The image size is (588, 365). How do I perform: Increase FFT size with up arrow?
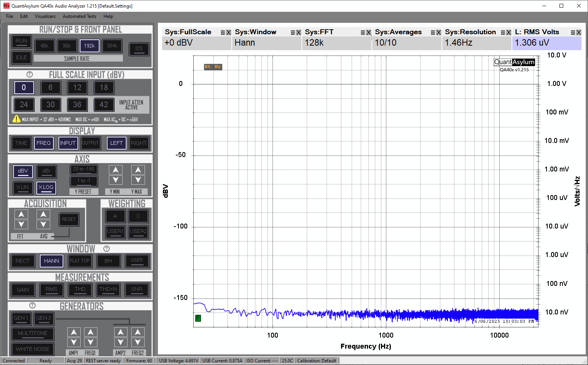coord(21,214)
